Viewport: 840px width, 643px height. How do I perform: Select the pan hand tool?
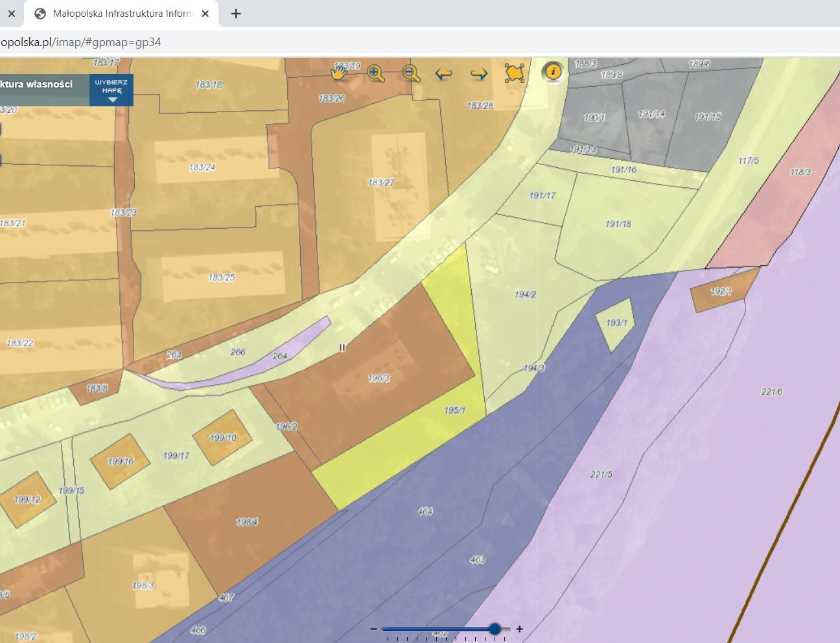[339, 73]
